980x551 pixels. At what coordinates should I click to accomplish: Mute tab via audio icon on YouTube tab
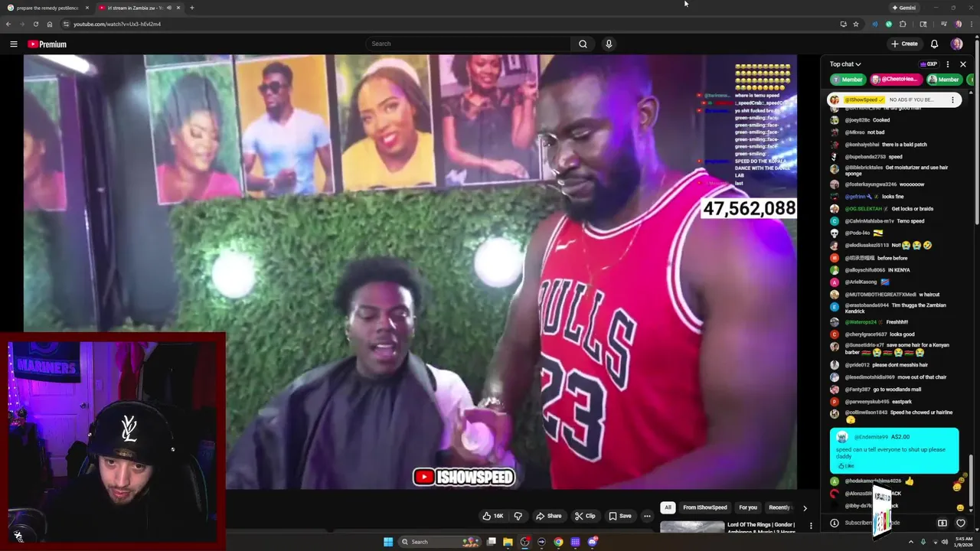click(168, 8)
